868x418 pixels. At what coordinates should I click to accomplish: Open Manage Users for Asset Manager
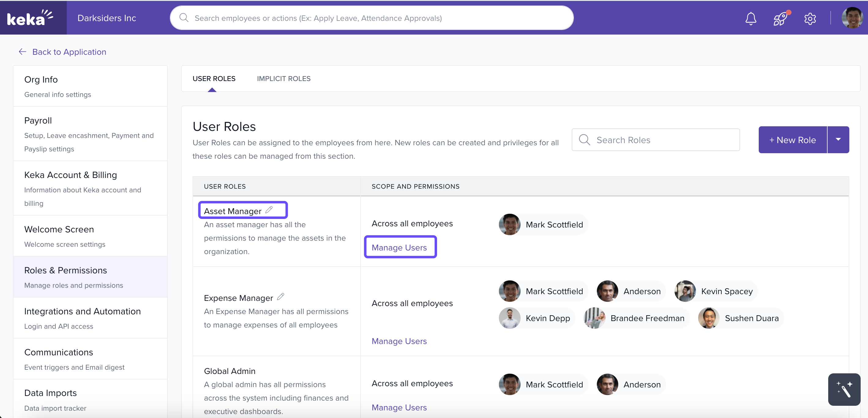[x=399, y=247]
